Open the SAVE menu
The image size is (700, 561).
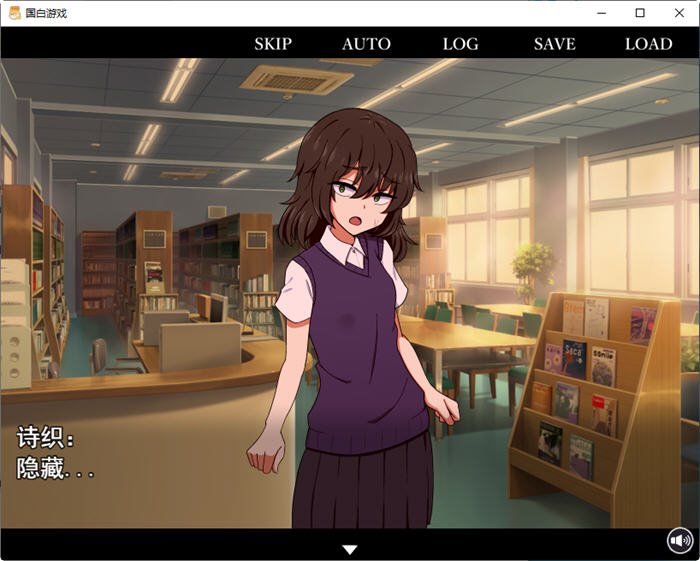pos(554,44)
